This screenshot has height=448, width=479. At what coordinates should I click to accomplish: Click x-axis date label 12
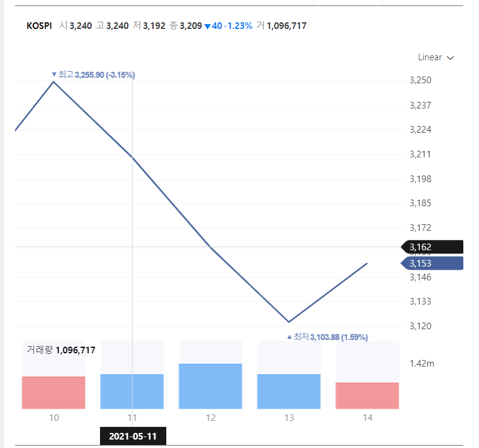(x=210, y=418)
